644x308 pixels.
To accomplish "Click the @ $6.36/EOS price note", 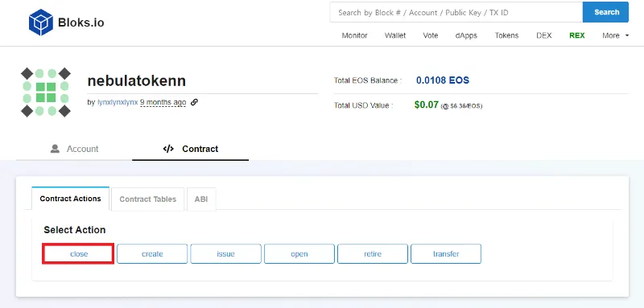I will pos(461,106).
